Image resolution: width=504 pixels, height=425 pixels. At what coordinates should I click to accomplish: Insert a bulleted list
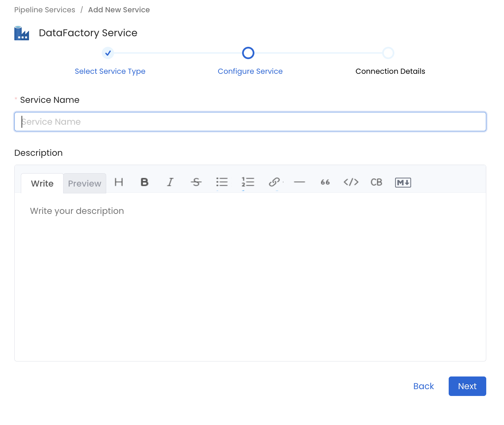coord(222,182)
